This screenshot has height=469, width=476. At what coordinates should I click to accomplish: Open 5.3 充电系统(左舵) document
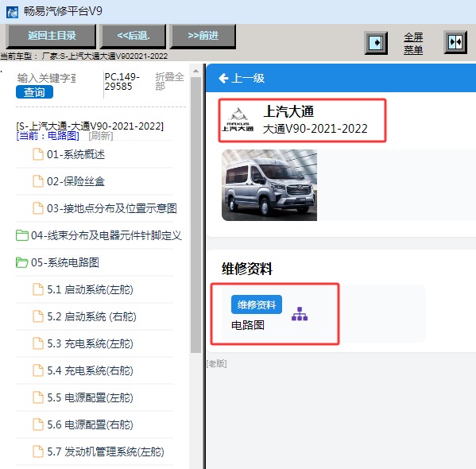pos(90,343)
